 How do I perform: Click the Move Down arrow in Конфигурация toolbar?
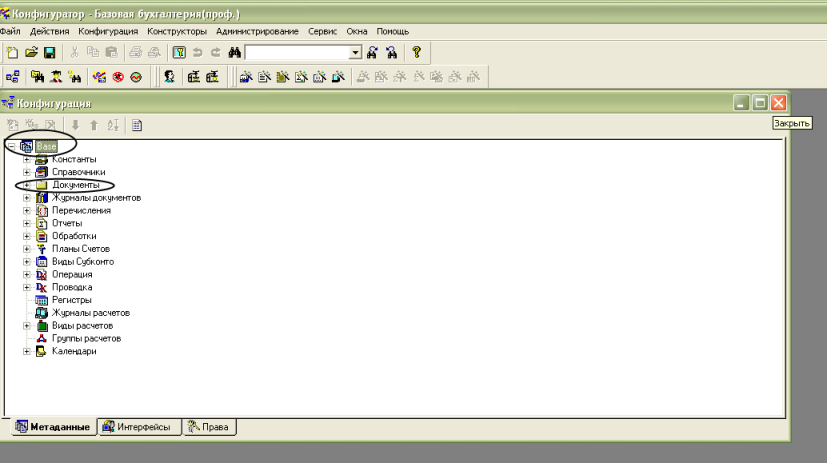point(75,125)
